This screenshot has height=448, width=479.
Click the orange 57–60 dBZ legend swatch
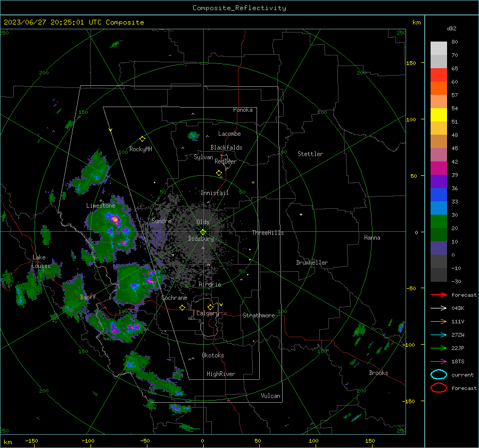(x=439, y=88)
